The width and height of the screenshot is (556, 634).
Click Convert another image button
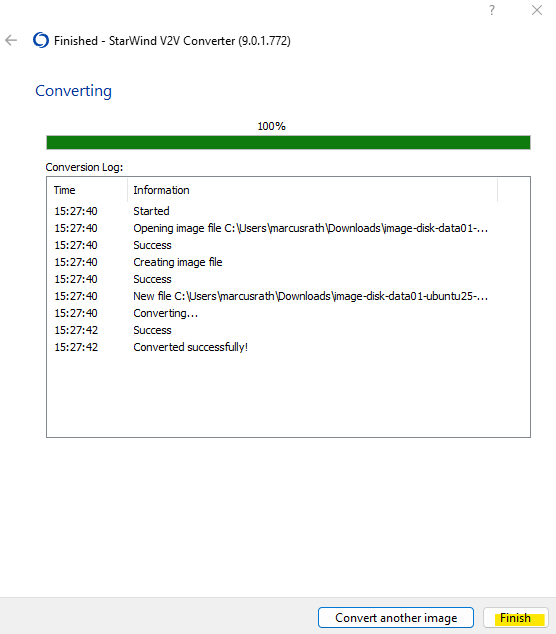tap(396, 617)
